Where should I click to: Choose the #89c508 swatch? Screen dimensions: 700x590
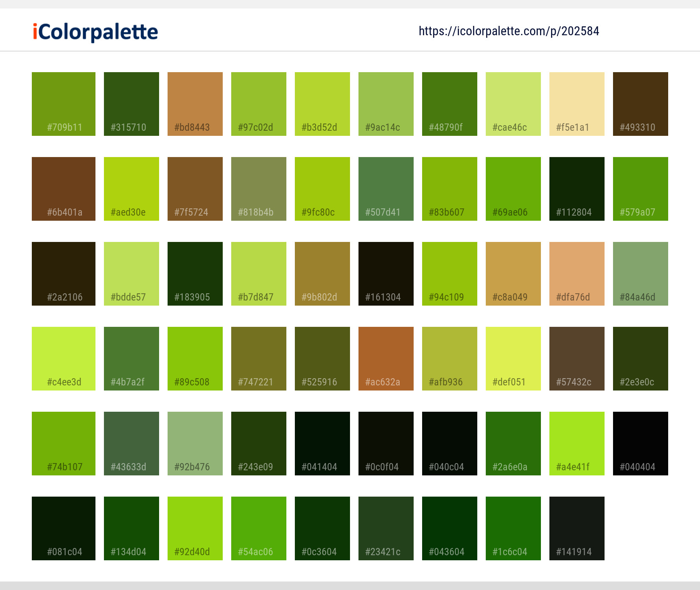(x=195, y=359)
